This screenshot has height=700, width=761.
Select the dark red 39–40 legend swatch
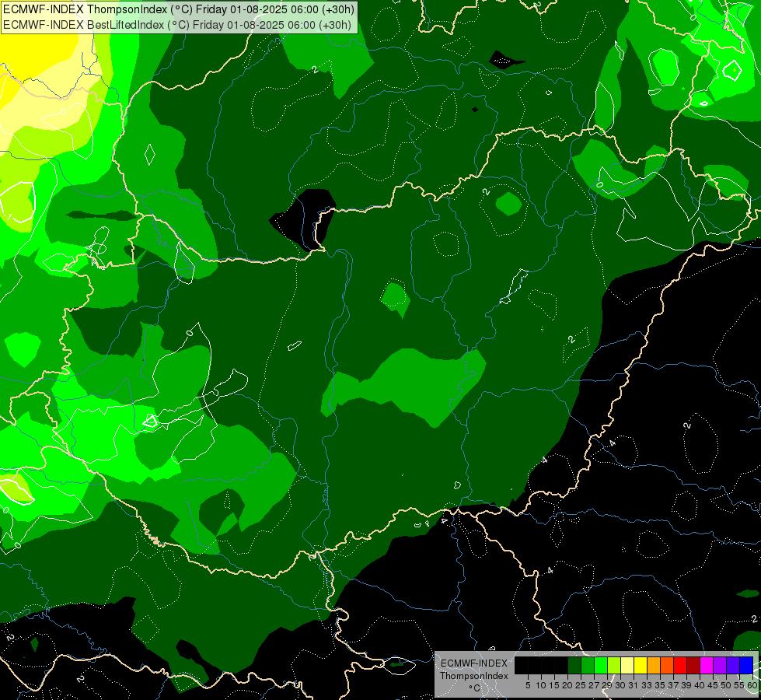click(693, 665)
